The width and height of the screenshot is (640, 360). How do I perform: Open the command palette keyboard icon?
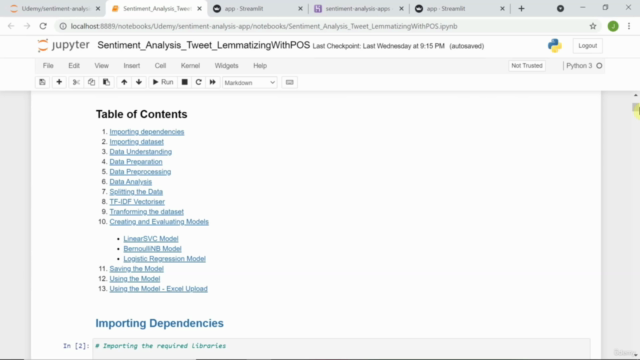(289, 82)
